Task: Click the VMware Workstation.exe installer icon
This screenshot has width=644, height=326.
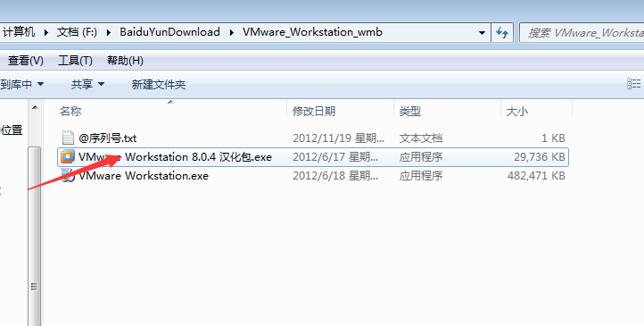Action: tap(68, 176)
